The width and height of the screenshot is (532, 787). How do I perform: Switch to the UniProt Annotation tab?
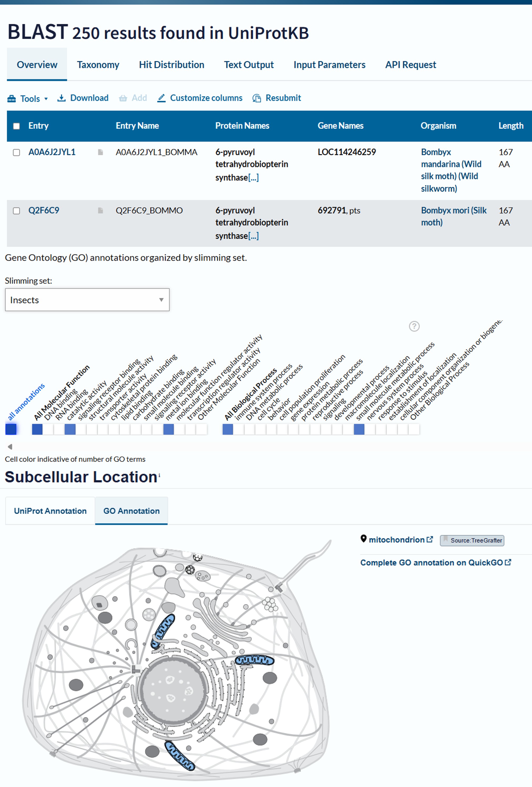(x=50, y=511)
